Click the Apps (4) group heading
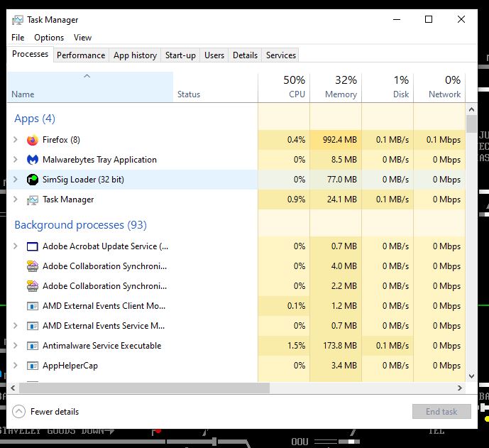The width and height of the screenshot is (489, 448). point(35,119)
